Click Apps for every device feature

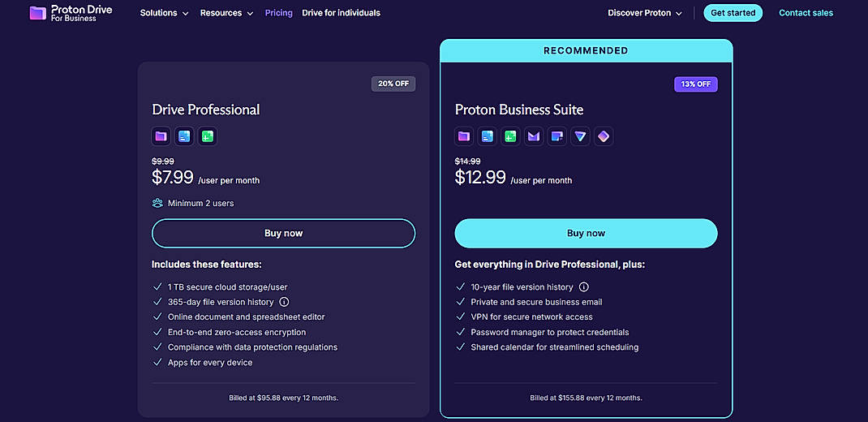[x=210, y=362]
